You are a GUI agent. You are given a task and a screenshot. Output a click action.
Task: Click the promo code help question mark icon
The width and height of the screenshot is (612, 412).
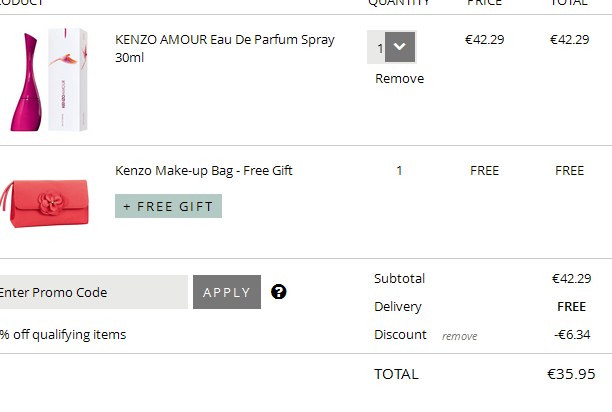pos(279,292)
